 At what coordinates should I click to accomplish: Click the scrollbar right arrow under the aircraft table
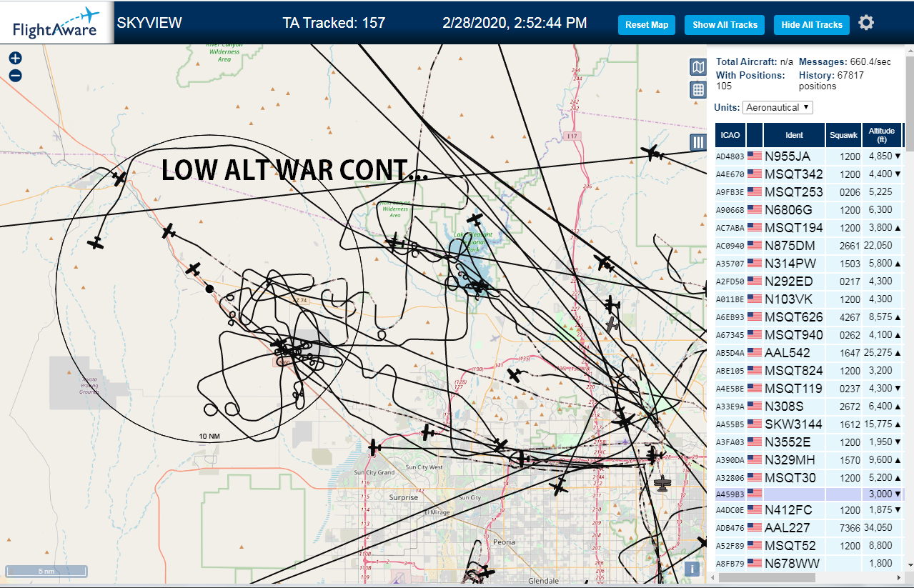click(899, 577)
